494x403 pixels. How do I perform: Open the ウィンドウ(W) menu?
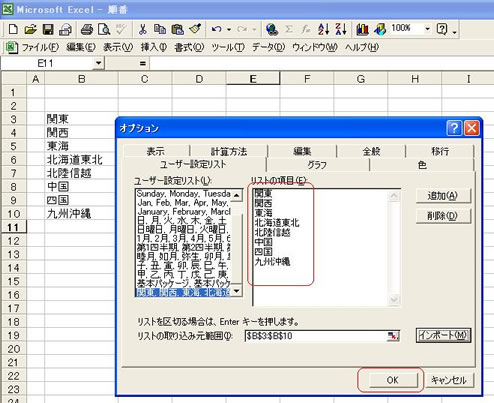click(315, 47)
